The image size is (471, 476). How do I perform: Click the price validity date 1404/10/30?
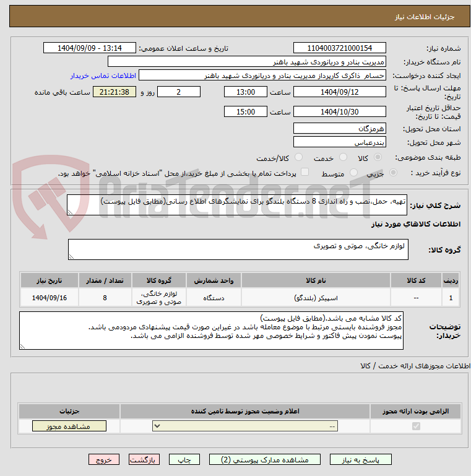coord(340,111)
